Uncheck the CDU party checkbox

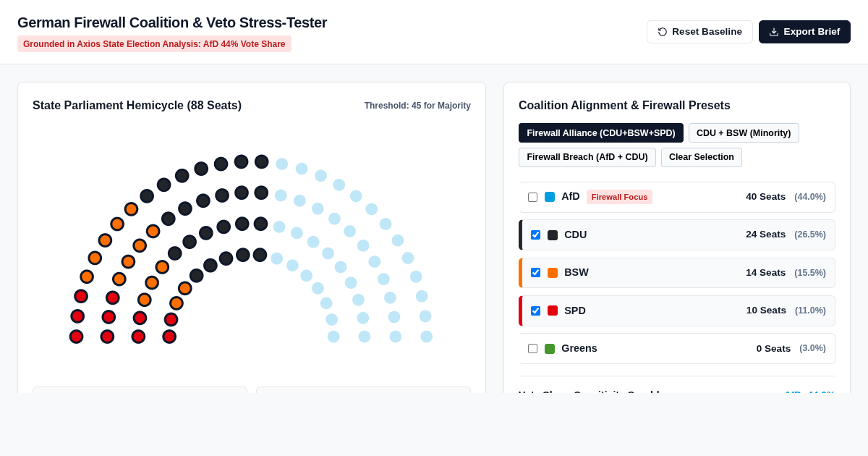tap(535, 235)
